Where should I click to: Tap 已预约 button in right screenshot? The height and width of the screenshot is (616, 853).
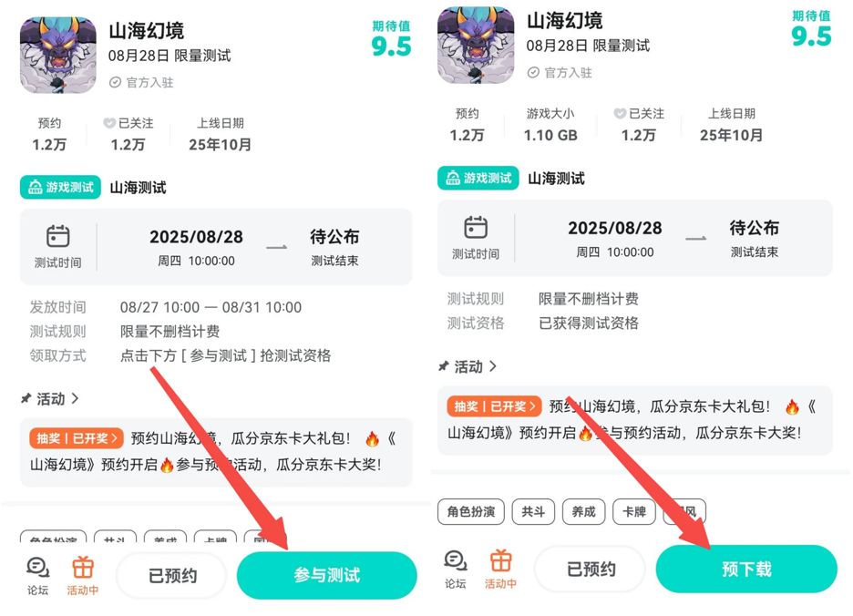coord(591,569)
